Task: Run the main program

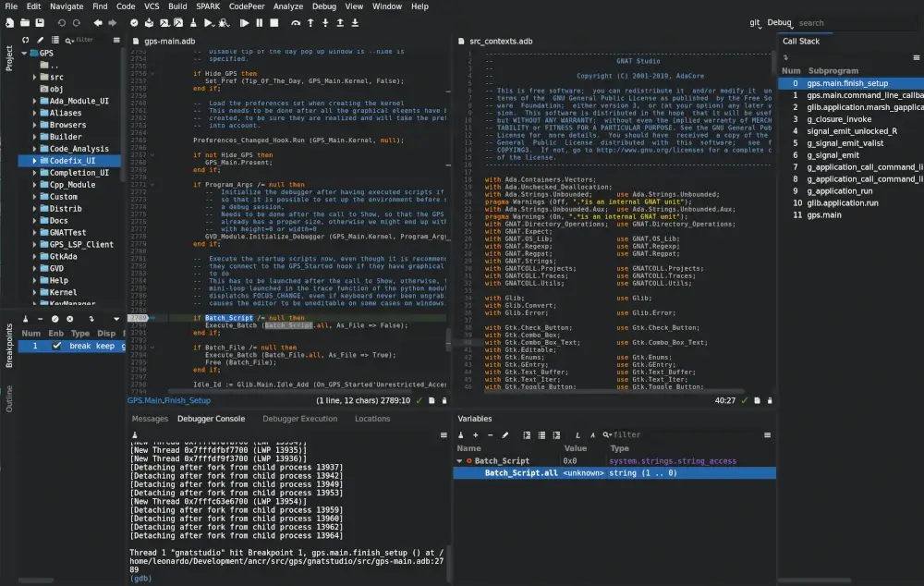Action: pyautogui.click(x=208, y=23)
